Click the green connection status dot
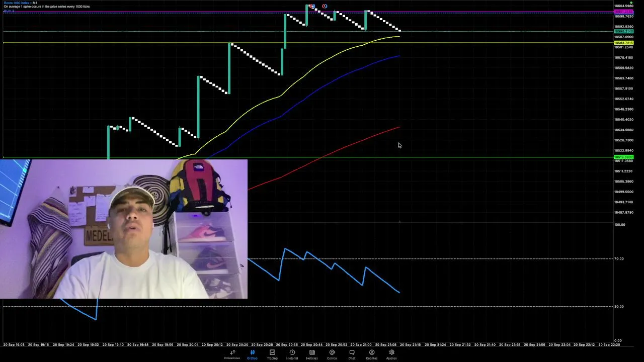The height and width of the screenshot is (362, 644). [631, 3]
